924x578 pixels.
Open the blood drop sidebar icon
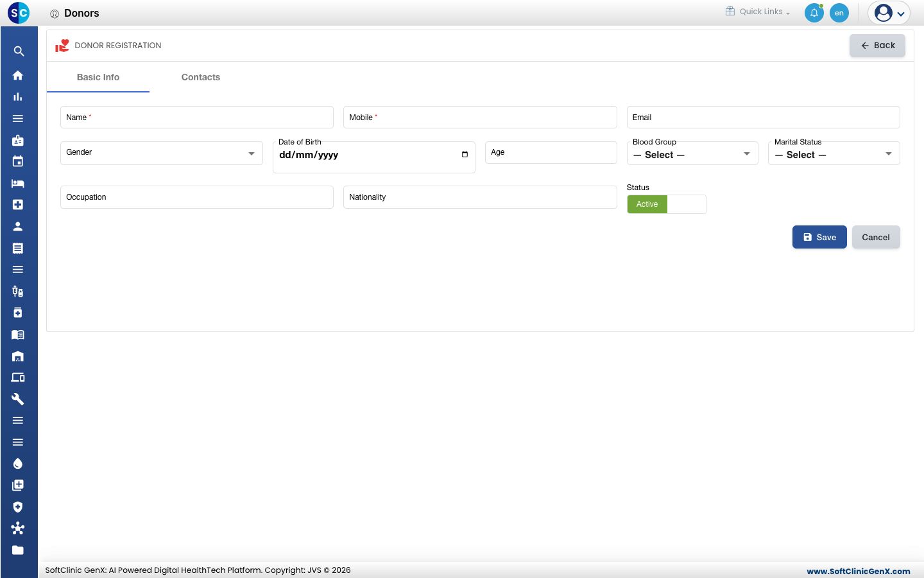point(18,464)
